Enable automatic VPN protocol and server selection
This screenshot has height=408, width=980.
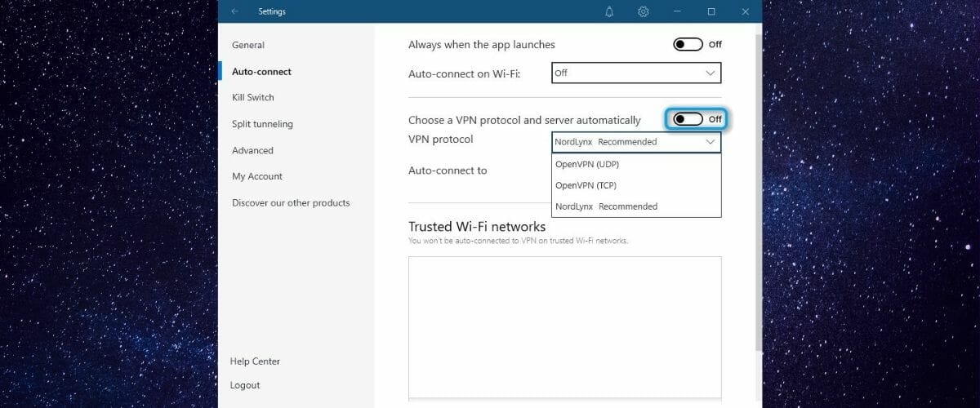pos(688,120)
